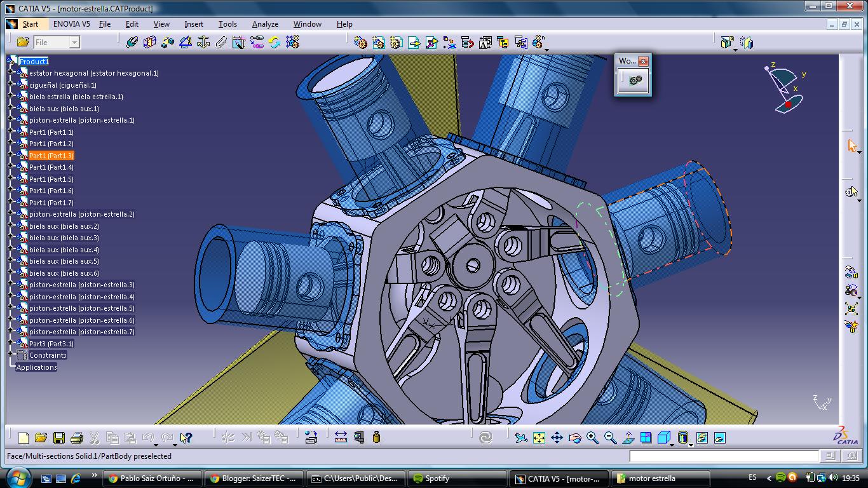868x488 pixels.
Task: Open the Pablo Saiz Ortuño Chrome taskbar window
Action: tap(152, 478)
